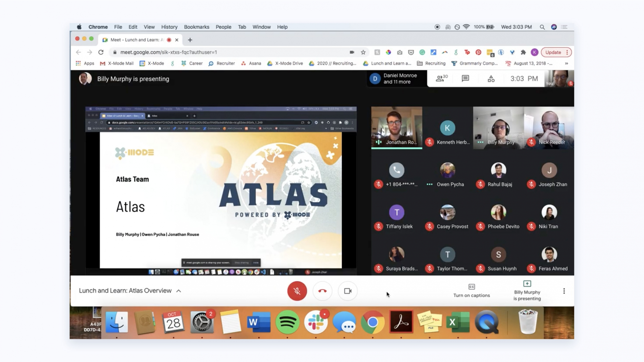Open the Window menu

coord(261,27)
